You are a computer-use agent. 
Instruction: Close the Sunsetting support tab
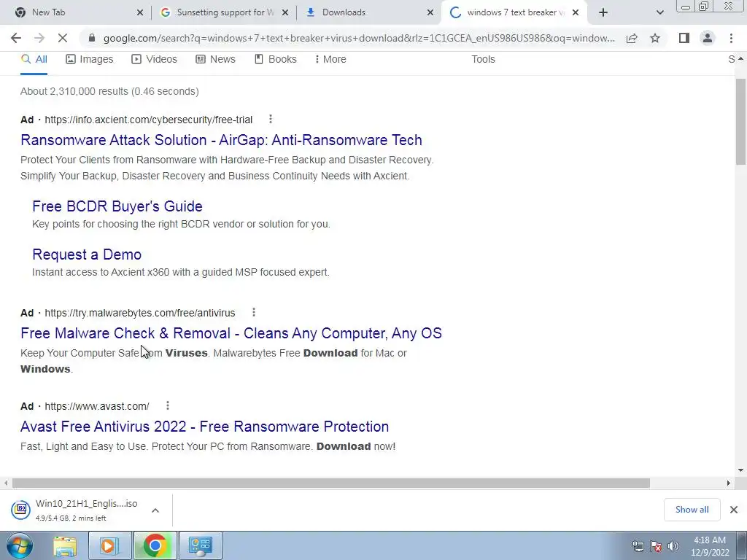tap(285, 12)
